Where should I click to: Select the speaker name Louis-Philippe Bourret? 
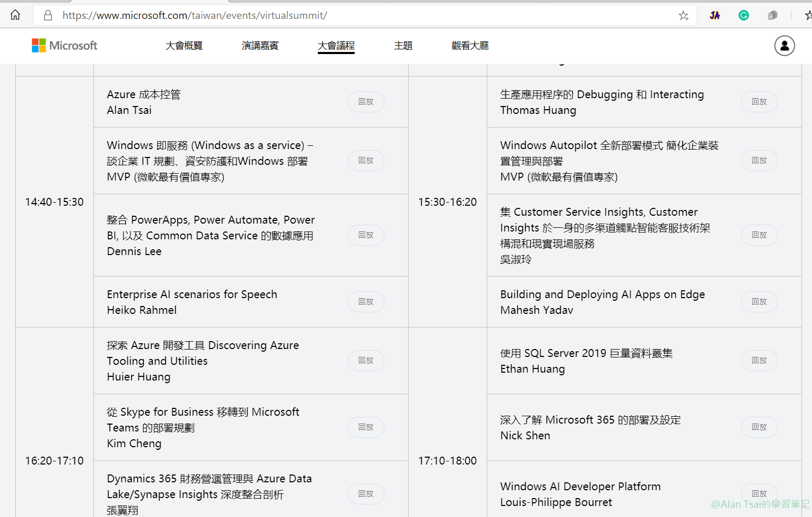click(x=556, y=502)
